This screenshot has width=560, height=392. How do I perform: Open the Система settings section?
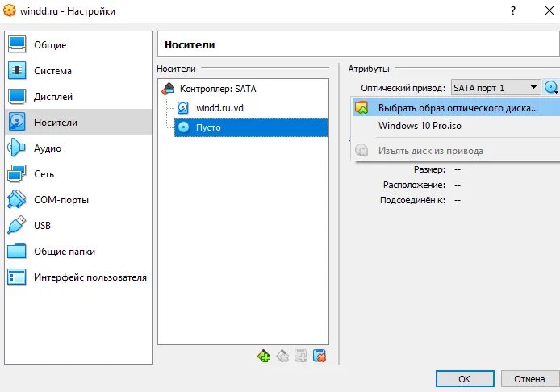point(78,71)
